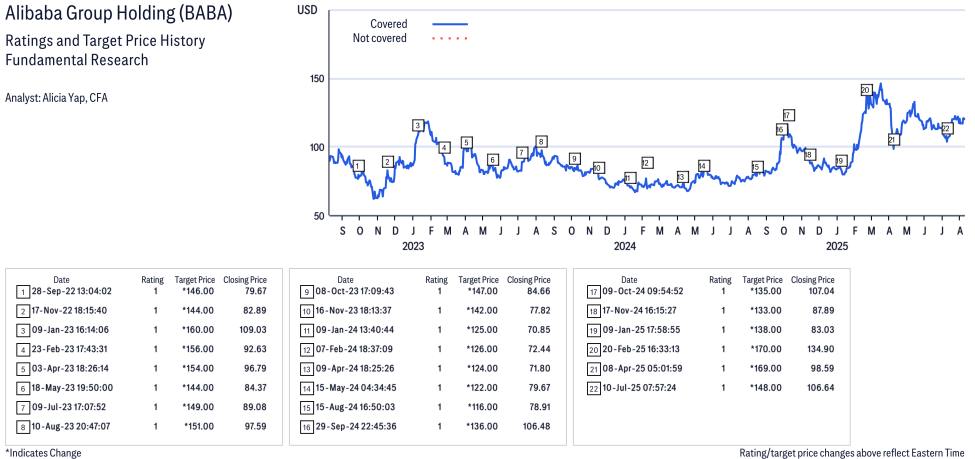Click the date 15-May-24 04:34:45
975x459 pixels.
tap(354, 387)
